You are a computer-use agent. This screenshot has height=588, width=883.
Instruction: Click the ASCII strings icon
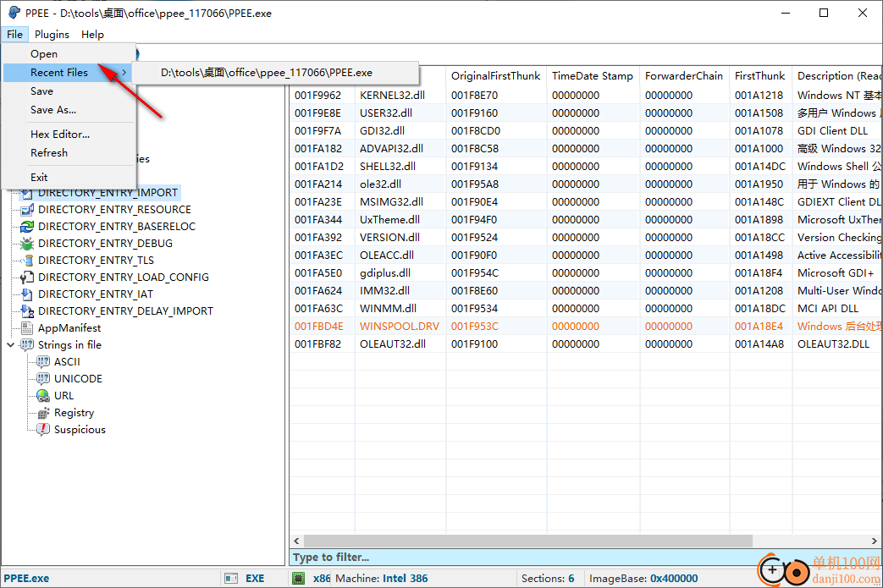pos(43,362)
